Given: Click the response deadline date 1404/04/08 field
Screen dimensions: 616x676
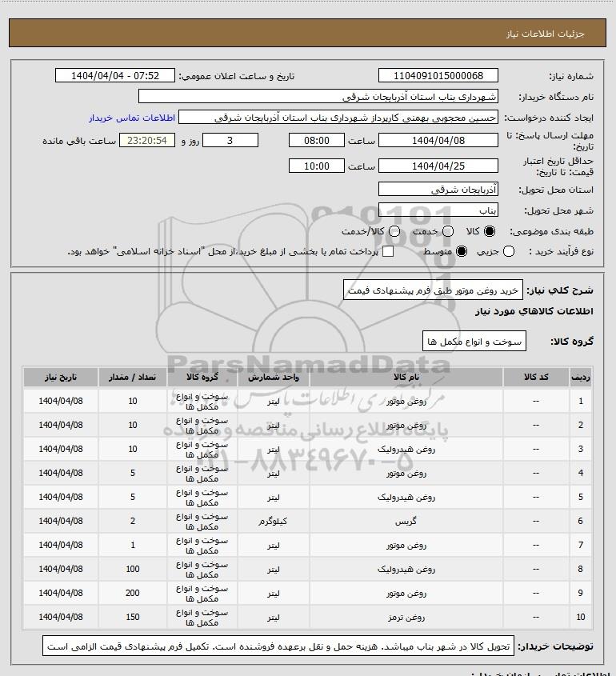Looking at the screenshot, I should point(438,140).
